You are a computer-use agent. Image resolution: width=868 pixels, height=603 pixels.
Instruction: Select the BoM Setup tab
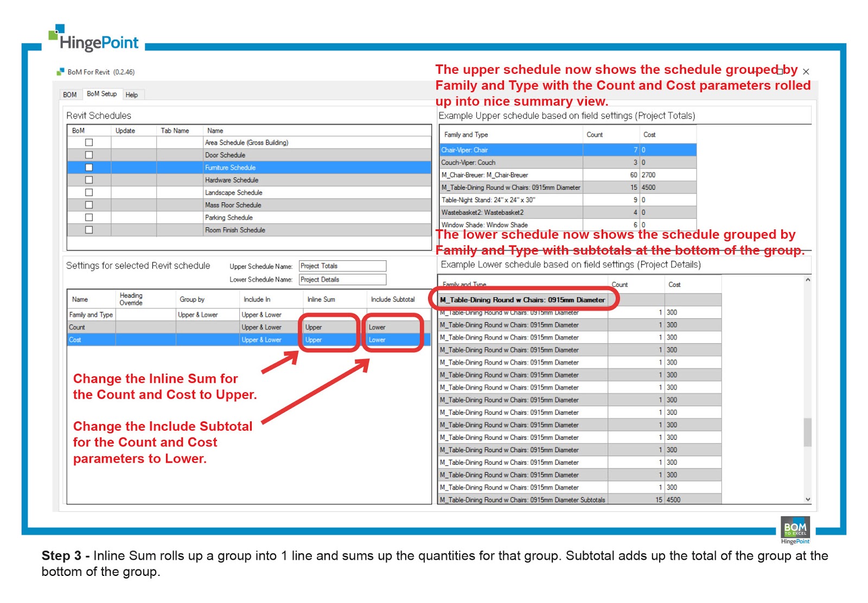(x=101, y=93)
